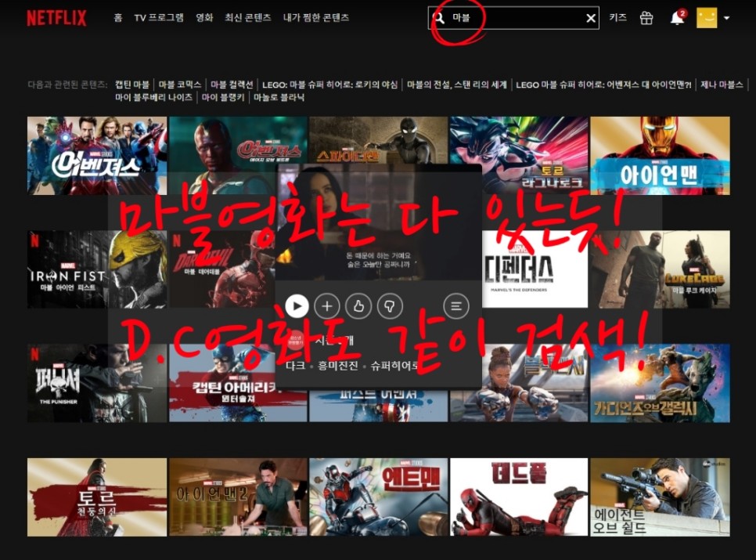Screen dimensions: 756x560
Task: Open 내가 찜한 콘텐츠 menu
Action: click(316, 18)
